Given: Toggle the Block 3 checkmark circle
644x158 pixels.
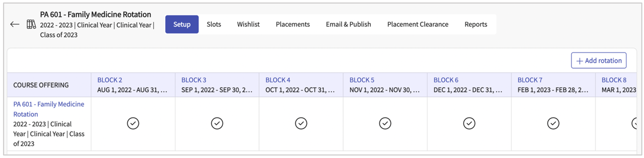Looking at the screenshot, I should (217, 123).
